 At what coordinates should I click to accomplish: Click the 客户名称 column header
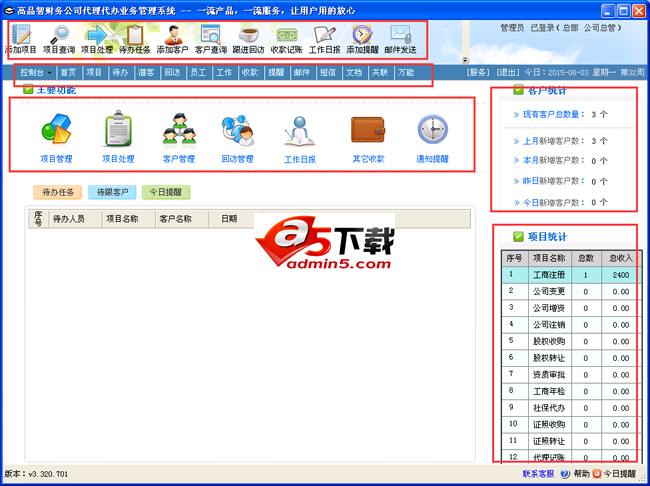182,219
